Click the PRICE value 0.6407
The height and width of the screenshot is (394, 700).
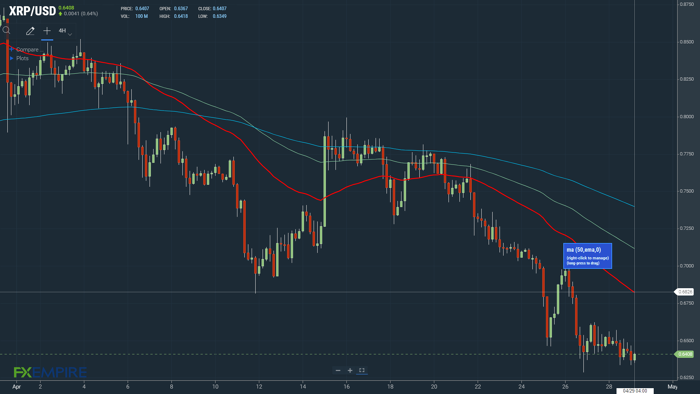pos(142,8)
